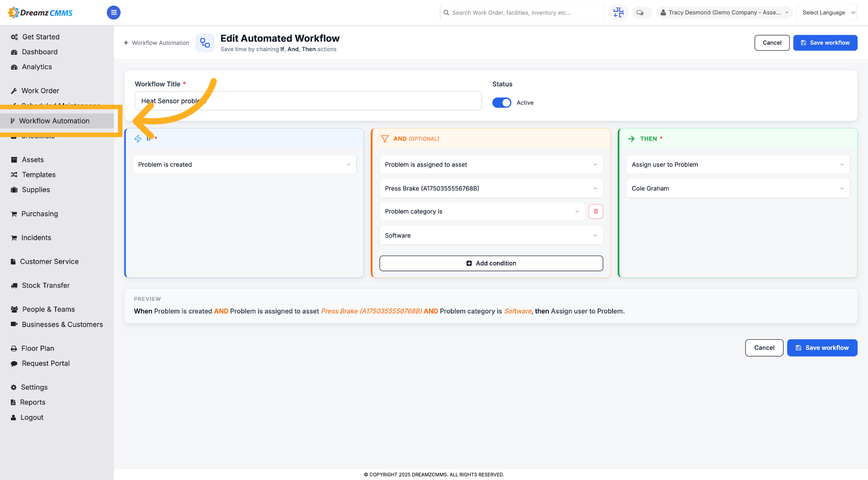Click the preview sentence text
Image resolution: width=868 pixels, height=480 pixels.
pos(379,311)
